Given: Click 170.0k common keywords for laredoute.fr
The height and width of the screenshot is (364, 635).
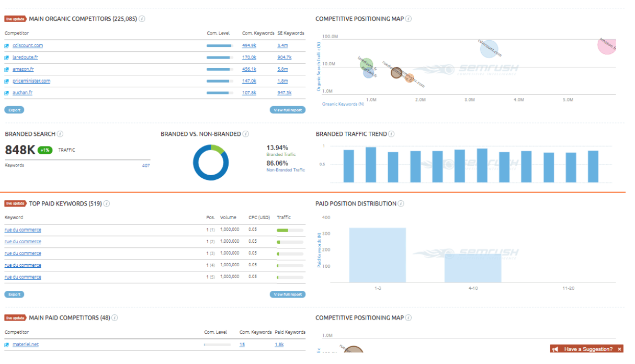Looking at the screenshot, I should [249, 58].
